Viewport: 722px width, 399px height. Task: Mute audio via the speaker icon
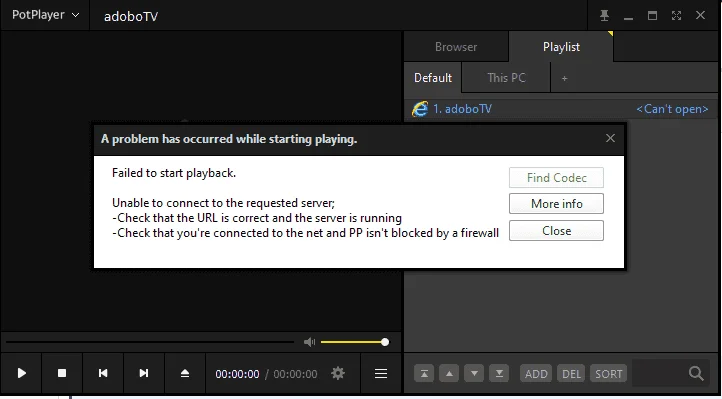click(309, 342)
